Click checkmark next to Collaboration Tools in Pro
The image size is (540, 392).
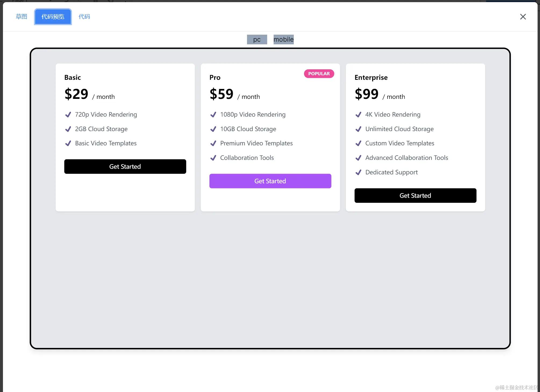pyautogui.click(x=213, y=158)
